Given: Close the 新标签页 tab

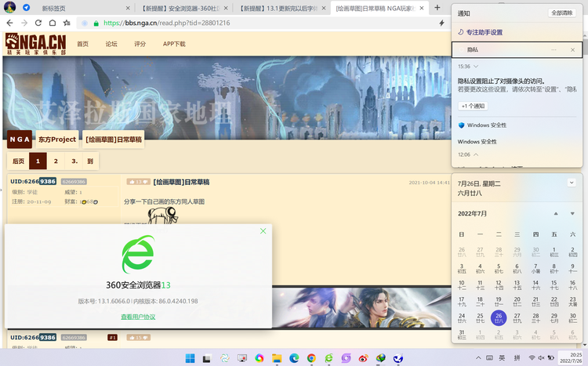Looking at the screenshot, I should [x=128, y=8].
